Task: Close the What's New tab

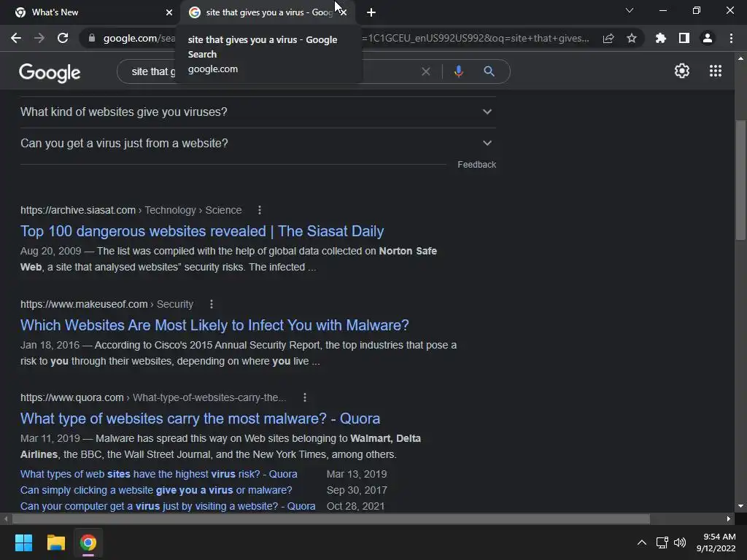Action: point(169,12)
